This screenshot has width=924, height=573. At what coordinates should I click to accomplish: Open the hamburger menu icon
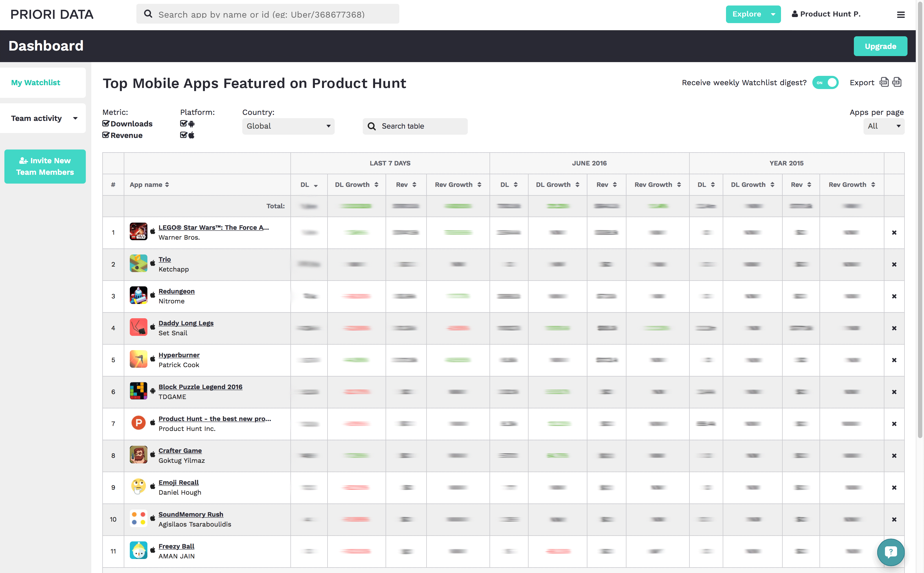[x=901, y=15]
